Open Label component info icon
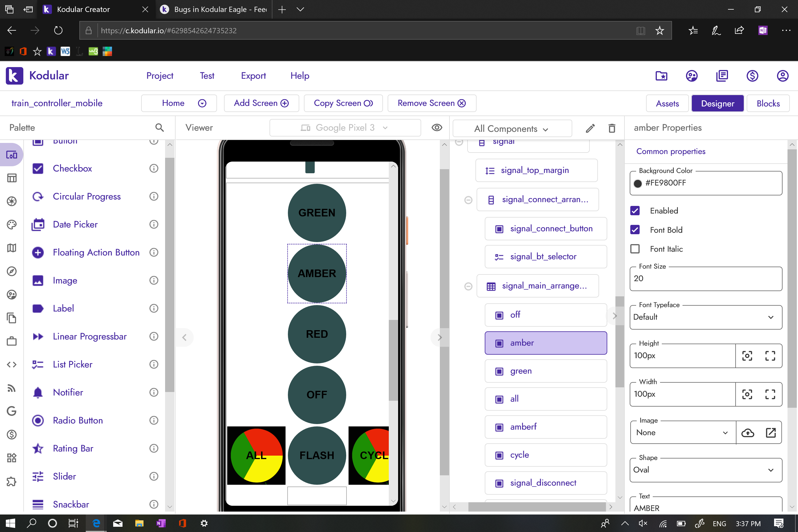This screenshot has height=532, width=798. (x=154, y=308)
